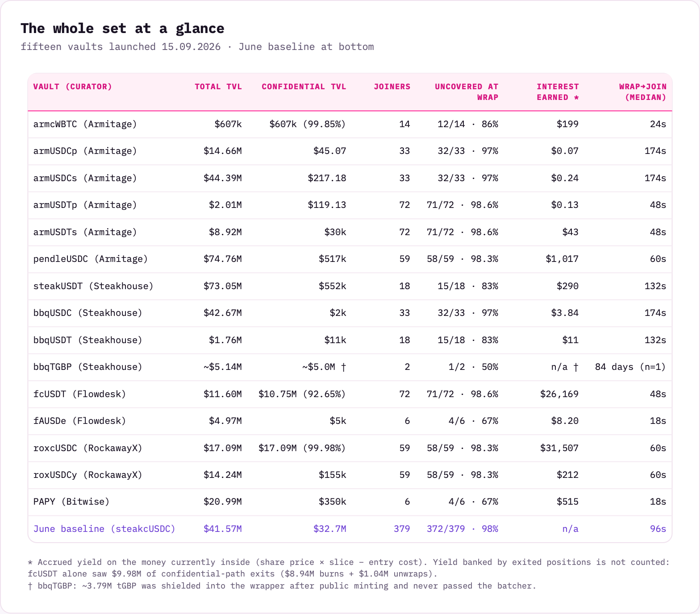Click the "$31,507" interest earned value
700x614 pixels.
pyautogui.click(x=559, y=448)
